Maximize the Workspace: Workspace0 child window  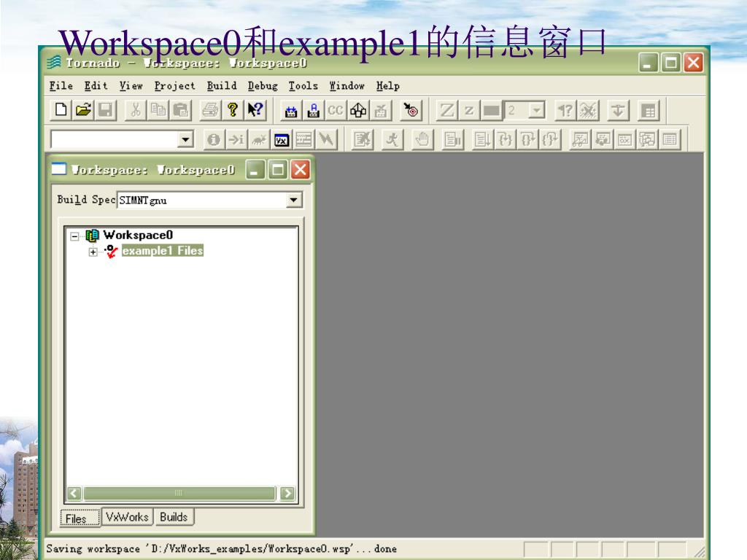(278, 169)
